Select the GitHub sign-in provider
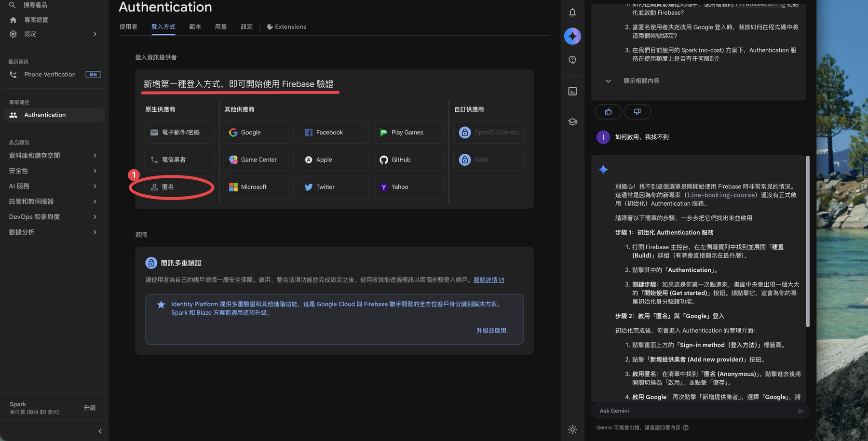 pyautogui.click(x=409, y=160)
